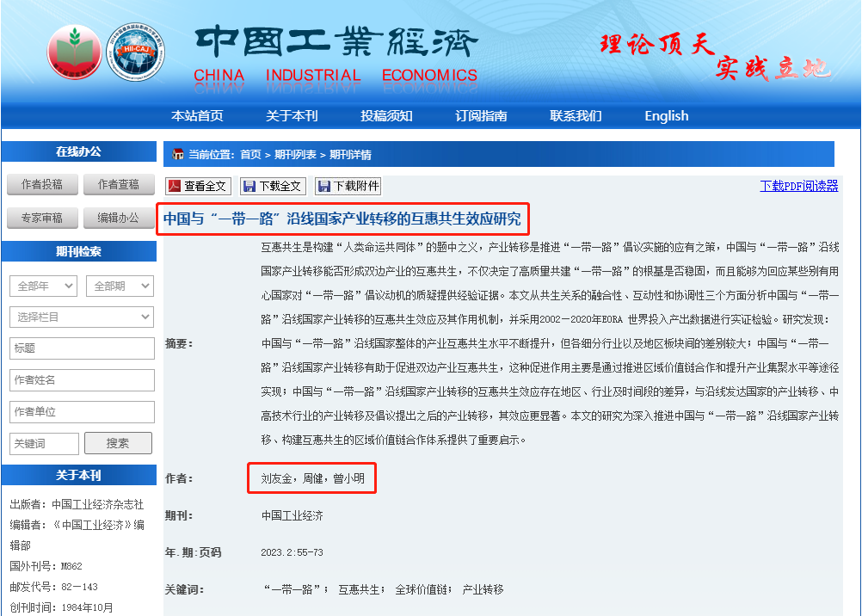This screenshot has height=616, width=862.
Task: Click the breadcrumb location icon
Action: tap(177, 155)
